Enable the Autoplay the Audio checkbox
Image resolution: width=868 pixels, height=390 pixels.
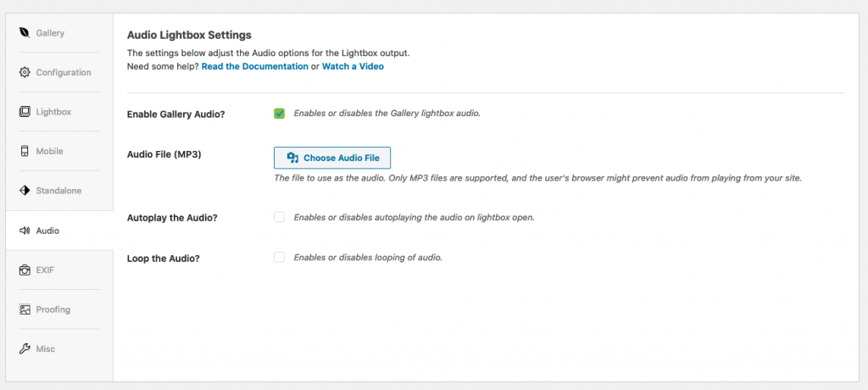tap(279, 217)
